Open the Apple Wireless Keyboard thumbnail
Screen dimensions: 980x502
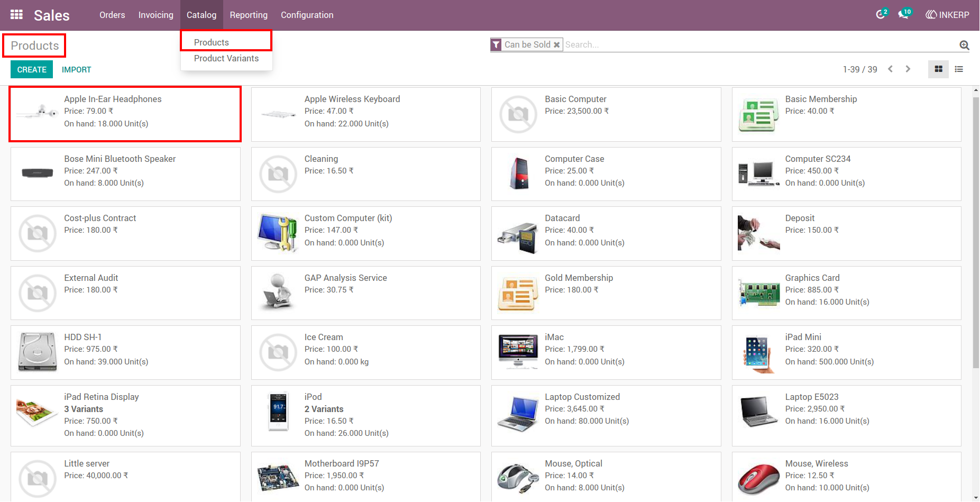(x=278, y=114)
